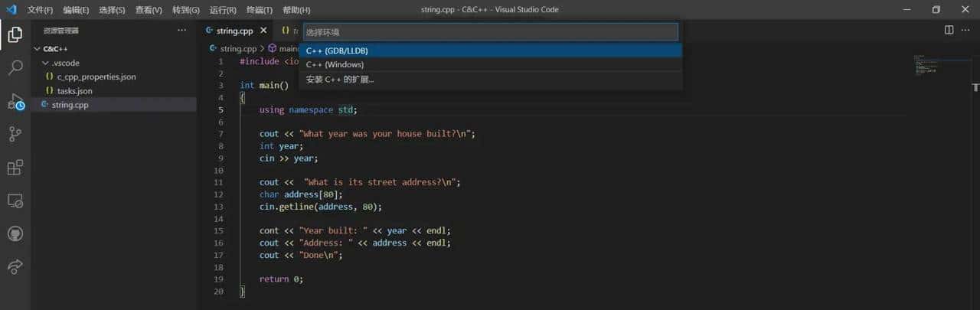The height and width of the screenshot is (310, 980).
Task: Open the Source Control view
Action: coord(15,134)
